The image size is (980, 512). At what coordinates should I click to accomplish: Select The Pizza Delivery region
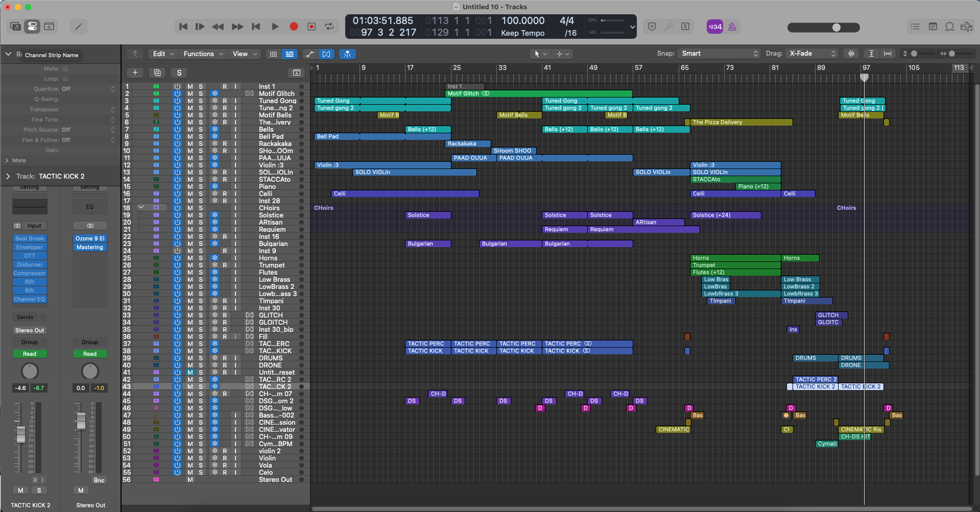[741, 122]
